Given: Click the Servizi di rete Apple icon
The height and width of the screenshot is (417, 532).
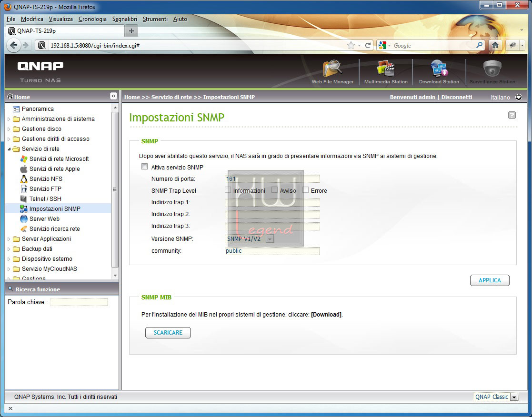Looking at the screenshot, I should tap(24, 169).
